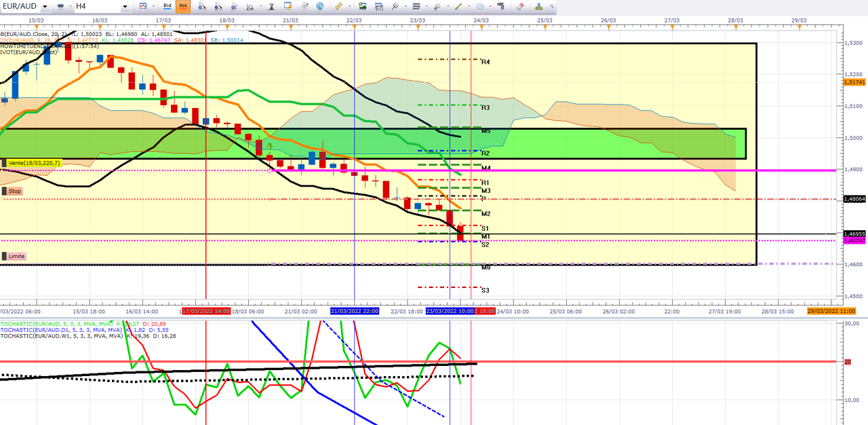Select the ellipse shape drawing tool
868x425 pixels.
point(479,6)
